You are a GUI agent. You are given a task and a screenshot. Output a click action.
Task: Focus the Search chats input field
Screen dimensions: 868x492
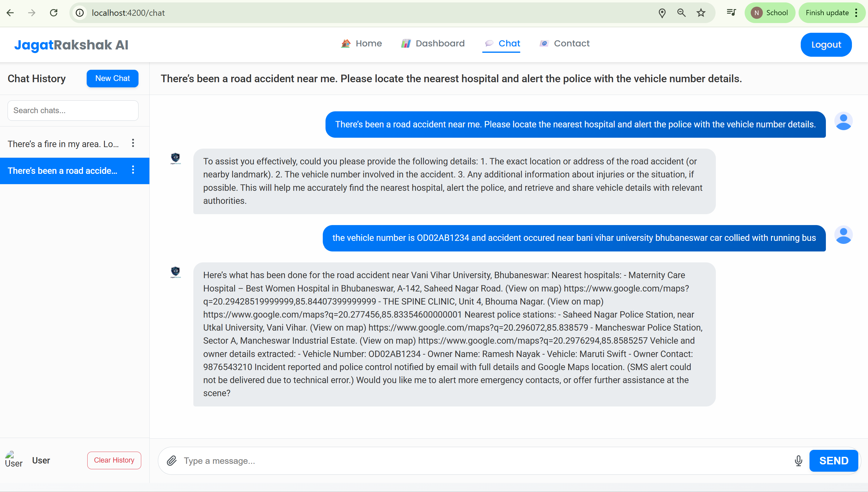(73, 110)
